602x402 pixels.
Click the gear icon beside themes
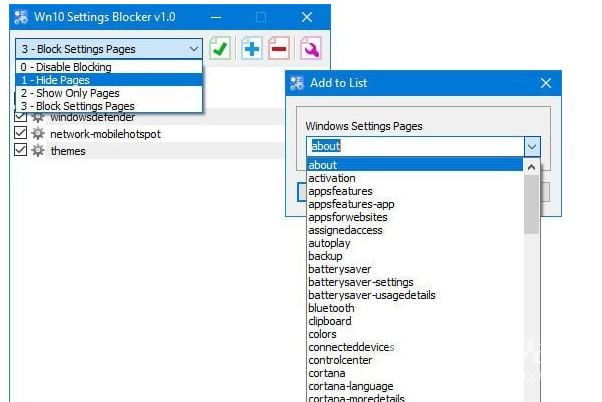[38, 151]
